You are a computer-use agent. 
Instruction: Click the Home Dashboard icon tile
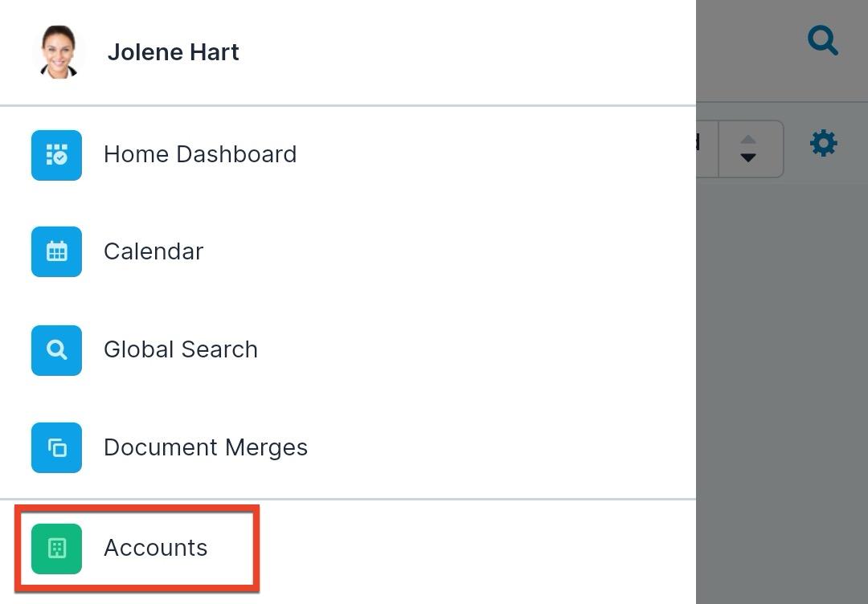pyautogui.click(x=56, y=154)
